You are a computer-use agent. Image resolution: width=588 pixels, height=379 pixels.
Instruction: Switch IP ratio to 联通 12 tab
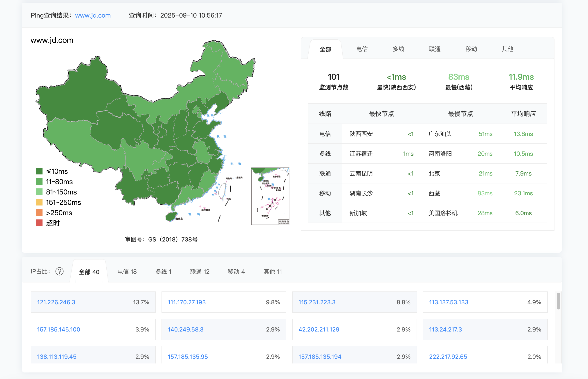click(x=200, y=271)
